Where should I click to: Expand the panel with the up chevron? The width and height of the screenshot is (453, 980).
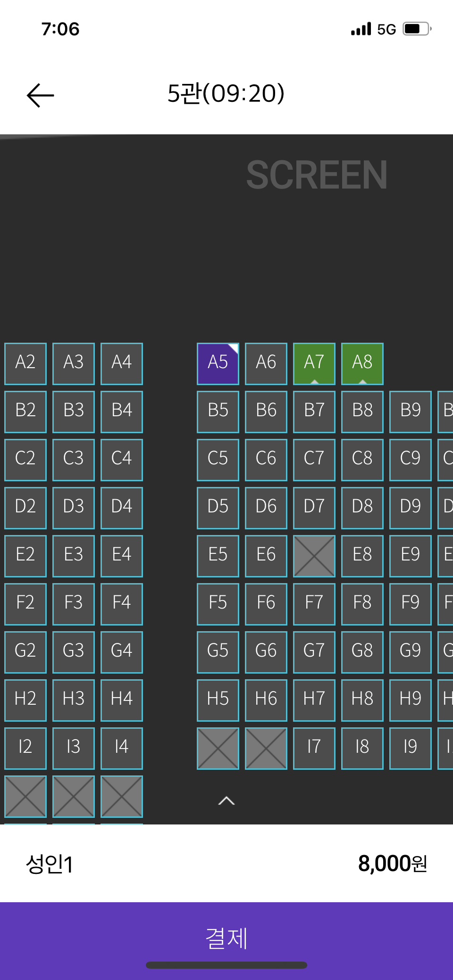[226, 800]
